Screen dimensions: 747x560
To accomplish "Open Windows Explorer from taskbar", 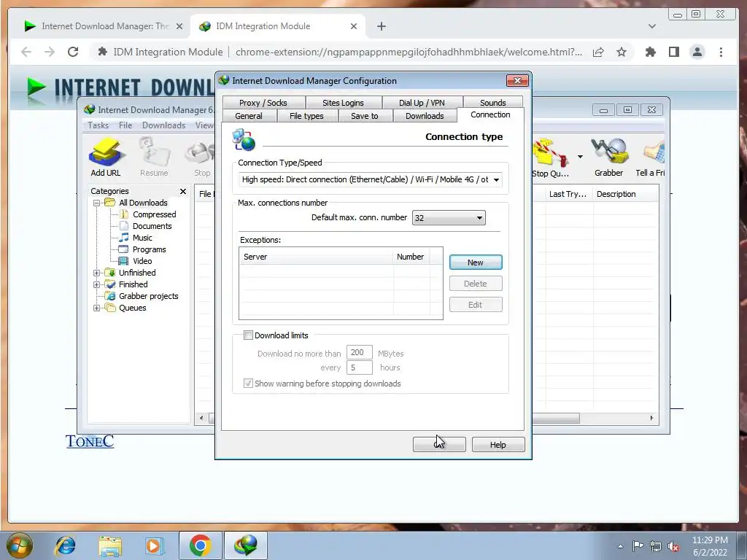I will pos(110,545).
